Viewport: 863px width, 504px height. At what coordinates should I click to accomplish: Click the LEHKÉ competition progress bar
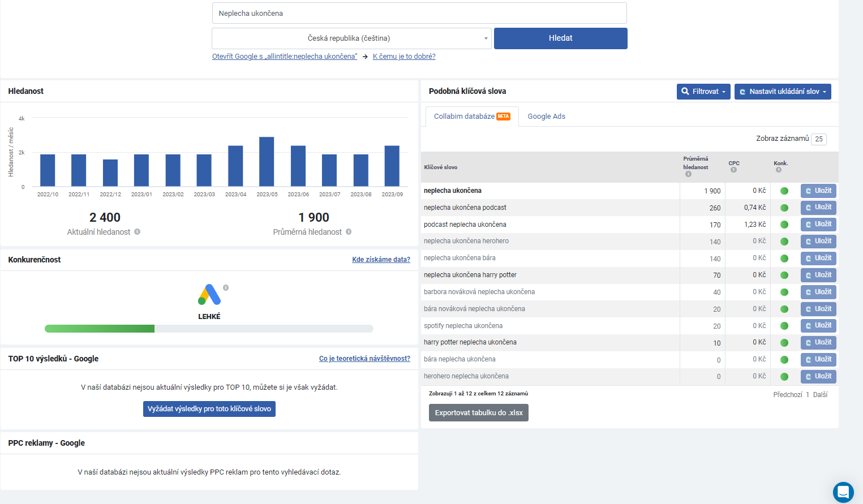tap(209, 329)
